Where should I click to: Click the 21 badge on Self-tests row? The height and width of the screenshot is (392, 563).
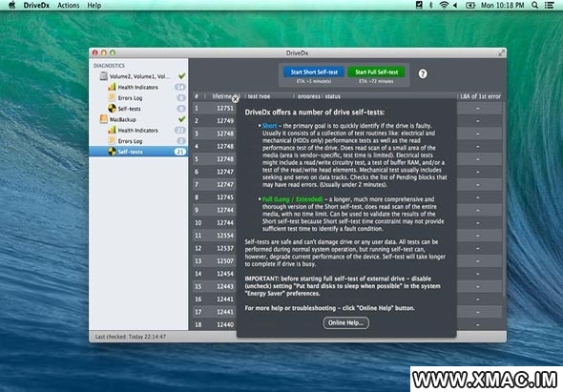[x=180, y=152]
